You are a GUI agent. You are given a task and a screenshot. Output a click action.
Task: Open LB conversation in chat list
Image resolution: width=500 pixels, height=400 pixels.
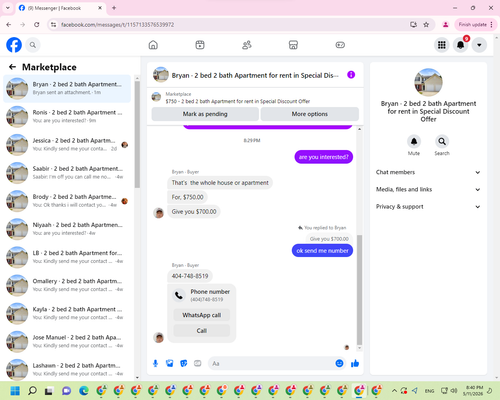click(67, 257)
